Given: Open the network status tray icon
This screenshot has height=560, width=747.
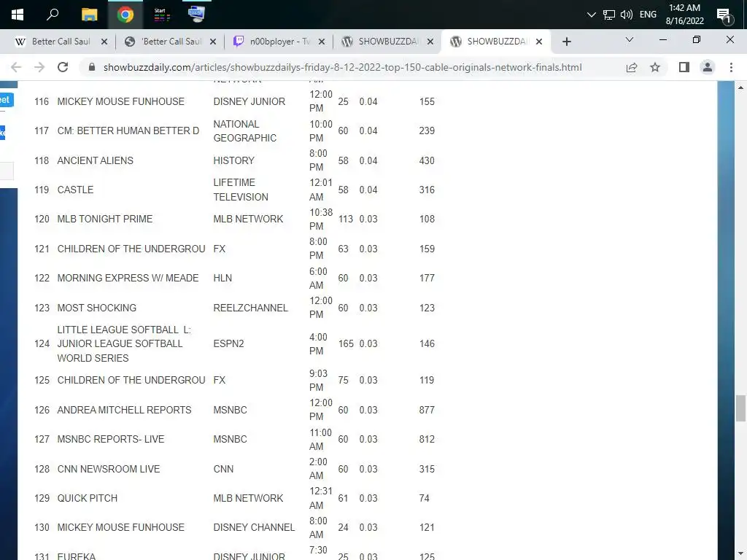Looking at the screenshot, I should [x=609, y=15].
